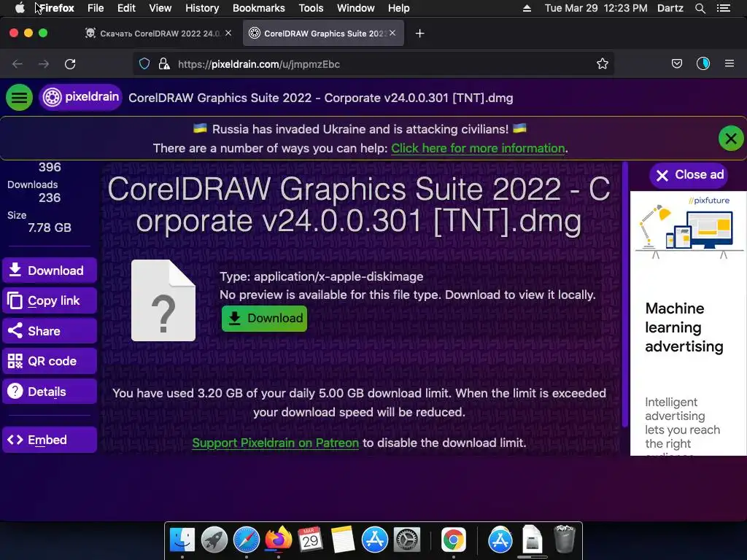
Task: Open the Applications folder in dock
Action: 500,540
